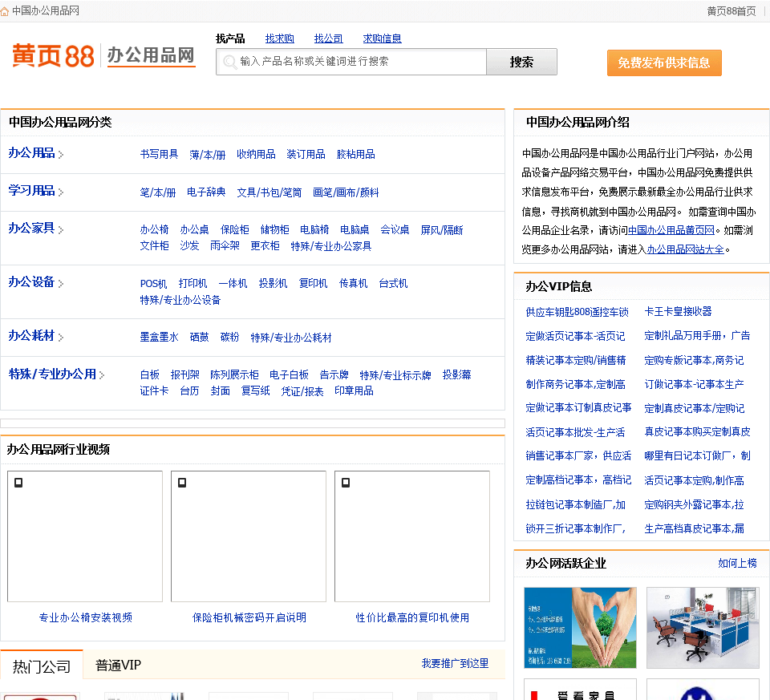Image resolution: width=770 pixels, height=700 pixels.
Task: Open the 投影幕 category link
Action: pos(456,375)
